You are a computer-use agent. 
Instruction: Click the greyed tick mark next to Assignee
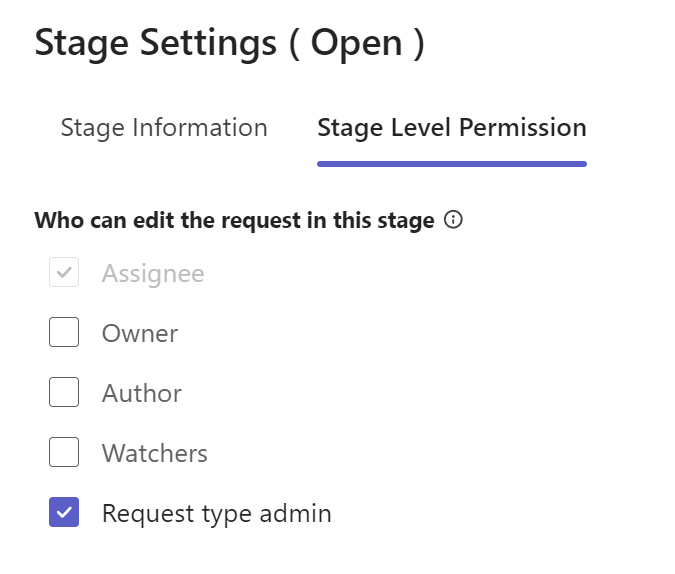point(64,272)
